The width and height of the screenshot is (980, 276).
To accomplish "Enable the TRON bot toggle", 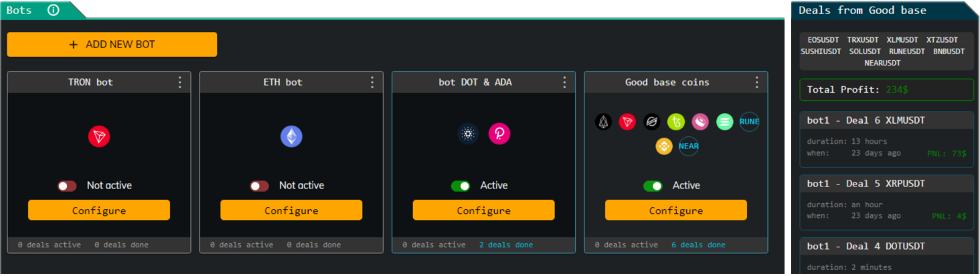I will (67, 186).
